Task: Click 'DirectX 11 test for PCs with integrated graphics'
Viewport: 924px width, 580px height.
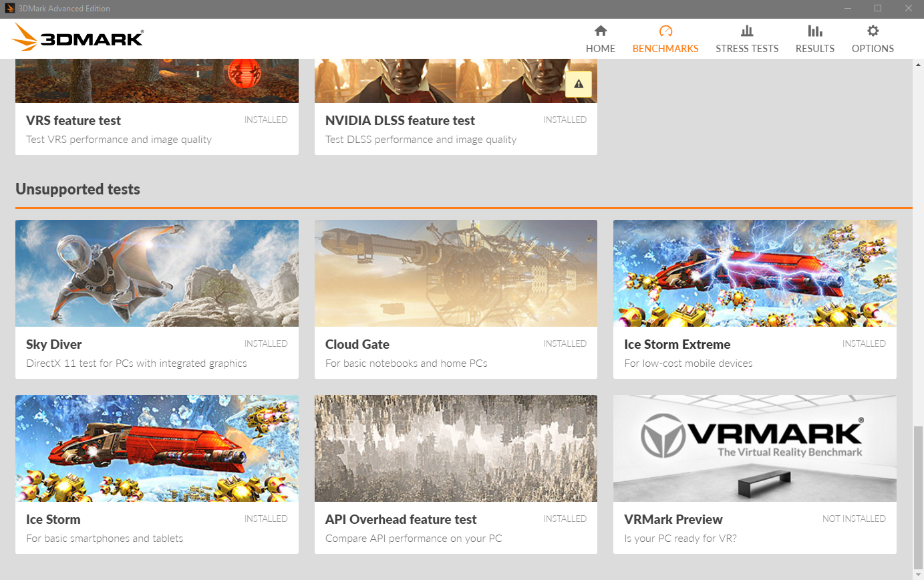Action: click(136, 364)
